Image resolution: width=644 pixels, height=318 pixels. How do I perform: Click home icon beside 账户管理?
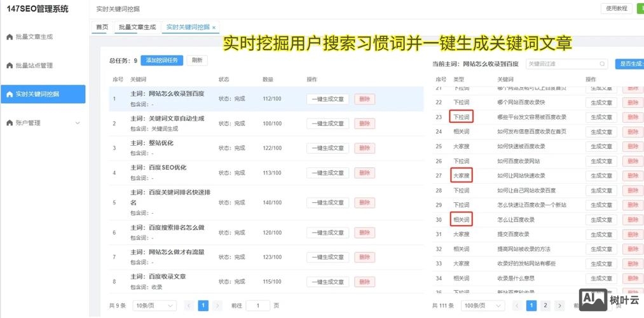(10, 123)
